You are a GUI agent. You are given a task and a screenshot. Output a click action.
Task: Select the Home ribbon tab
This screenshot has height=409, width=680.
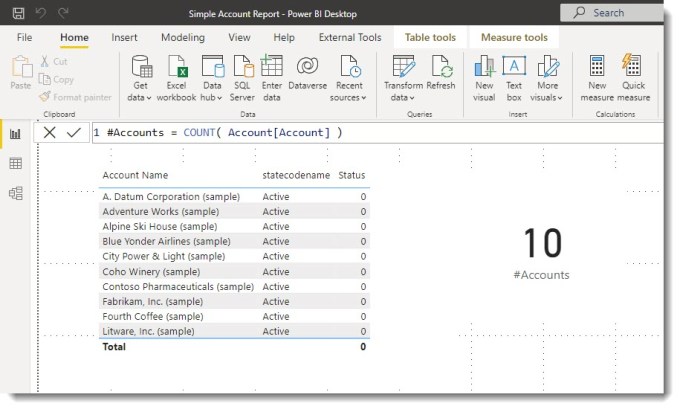pyautogui.click(x=74, y=37)
